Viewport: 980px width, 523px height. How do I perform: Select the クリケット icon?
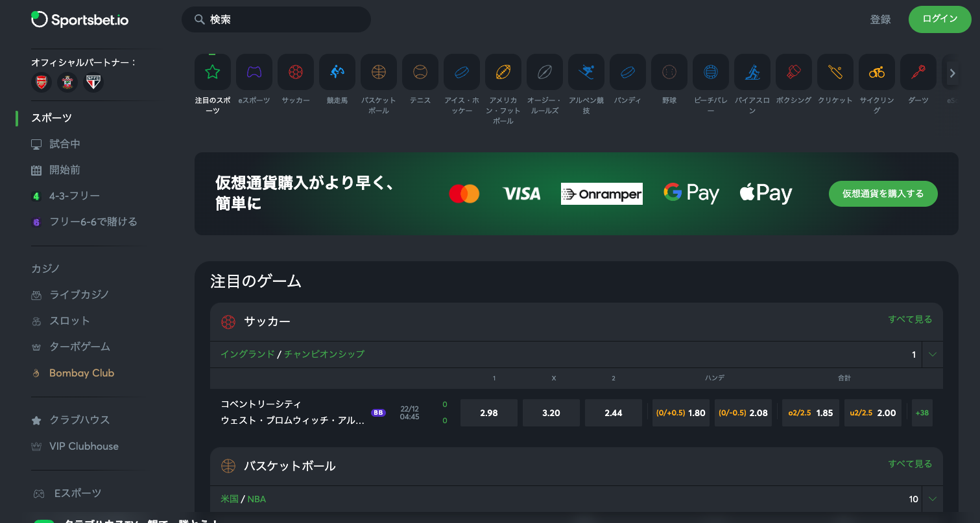tap(835, 72)
